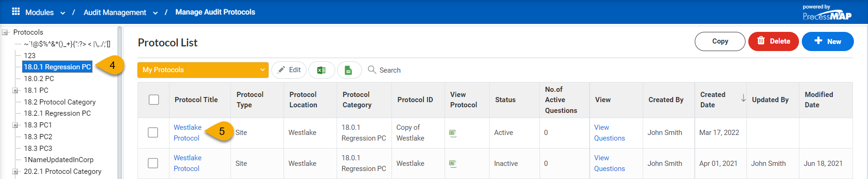The image size is (868, 179).
Task: Open Manage Audit Protocols breadcrumb
Action: [215, 12]
